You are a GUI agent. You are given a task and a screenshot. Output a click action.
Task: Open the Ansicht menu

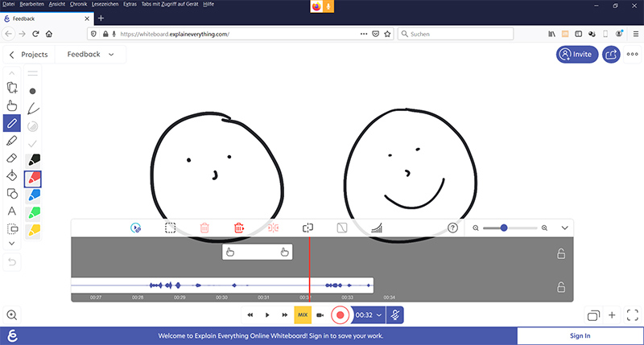click(x=56, y=4)
